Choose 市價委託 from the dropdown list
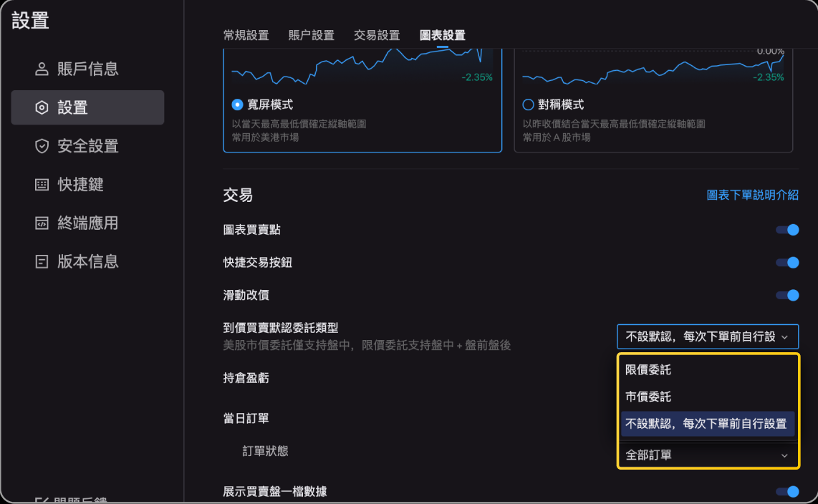The width and height of the screenshot is (818, 504). pyautogui.click(x=648, y=397)
